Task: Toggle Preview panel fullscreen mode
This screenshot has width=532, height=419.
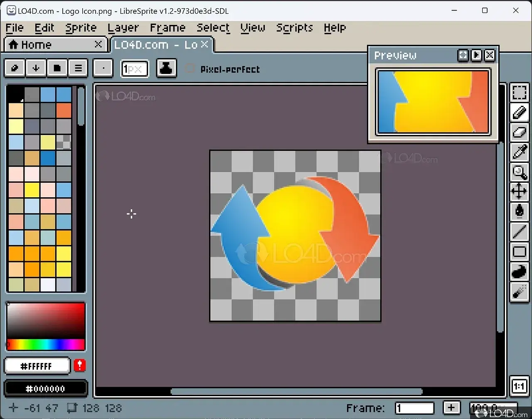Action: coord(463,55)
